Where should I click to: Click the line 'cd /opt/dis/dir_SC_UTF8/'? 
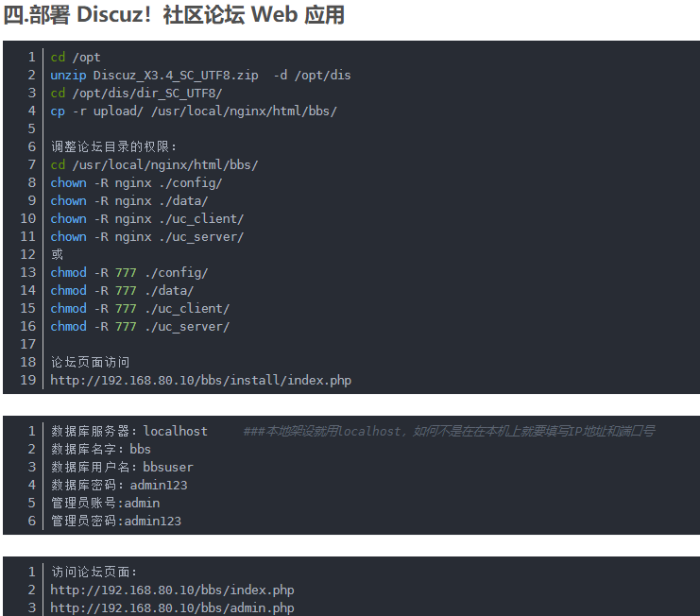tap(136, 93)
